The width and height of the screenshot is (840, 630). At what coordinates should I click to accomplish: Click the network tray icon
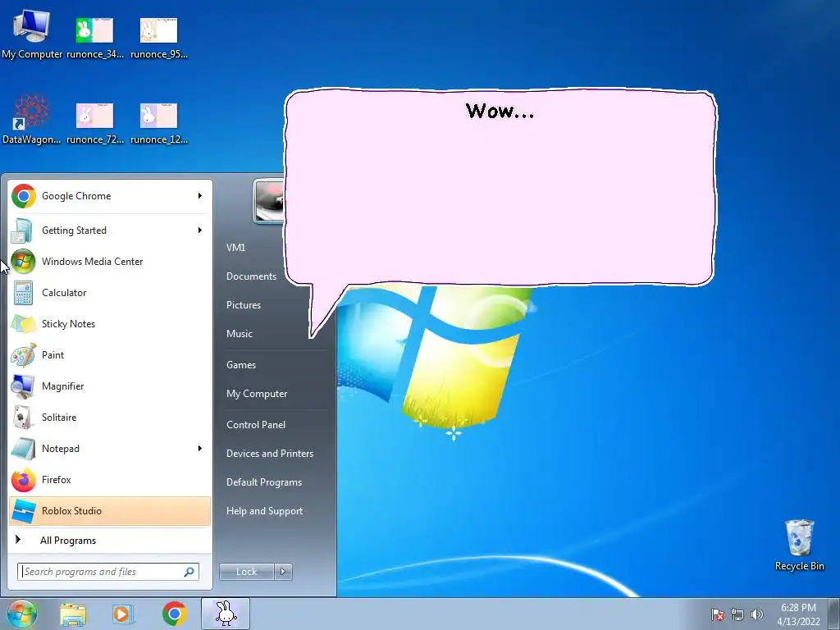tap(737, 614)
